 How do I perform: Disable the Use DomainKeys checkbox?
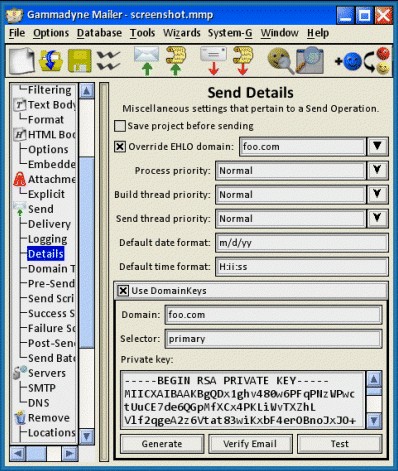pyautogui.click(x=123, y=291)
